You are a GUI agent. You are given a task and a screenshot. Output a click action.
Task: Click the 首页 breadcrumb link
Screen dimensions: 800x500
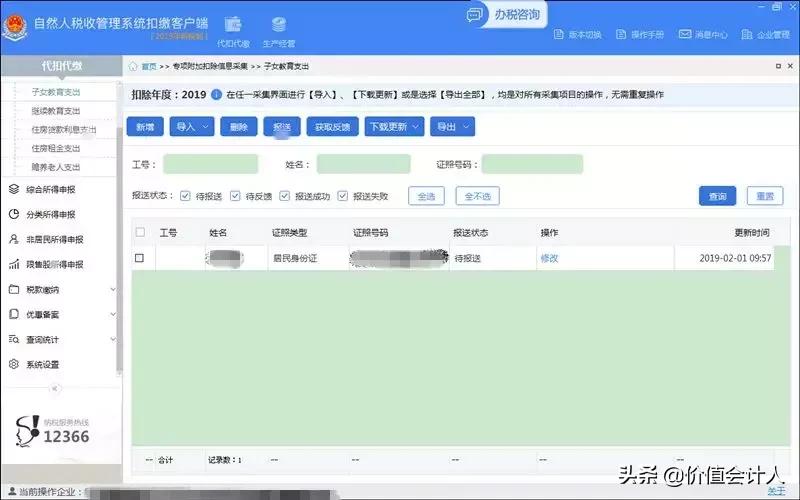point(149,66)
